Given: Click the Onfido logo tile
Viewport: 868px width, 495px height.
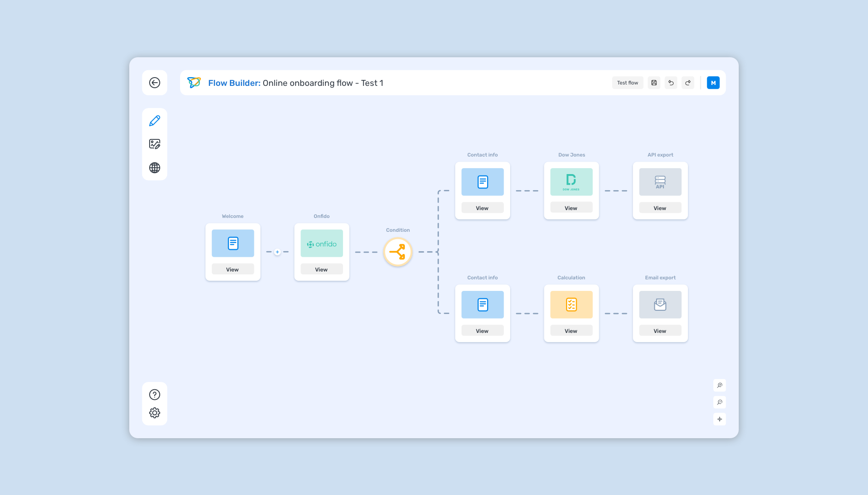Looking at the screenshot, I should tap(322, 243).
